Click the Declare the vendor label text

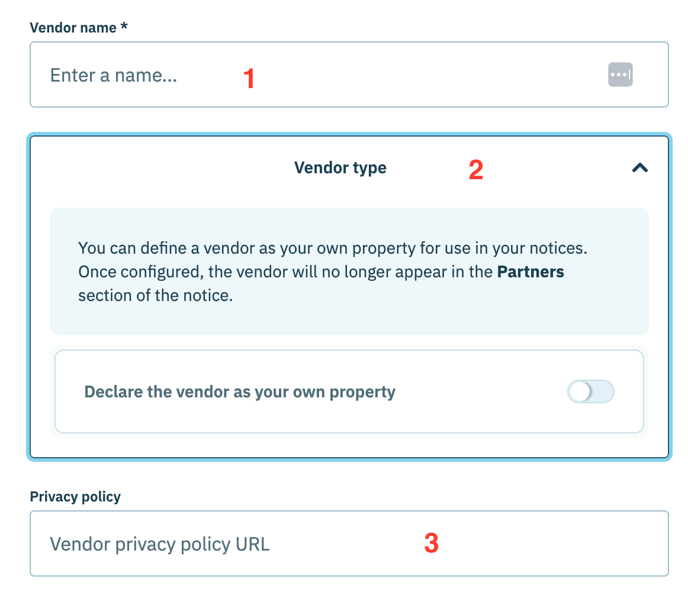pos(240,392)
